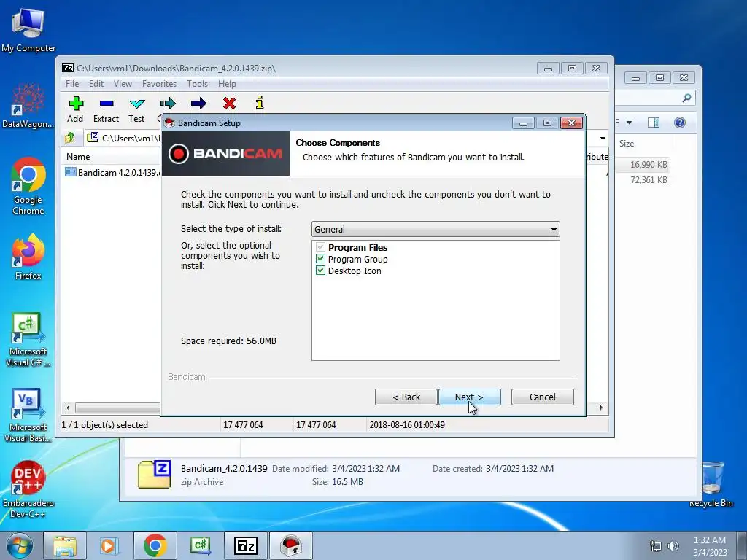
Task: Click the Next button in Bandicam Setup
Action: (469, 397)
